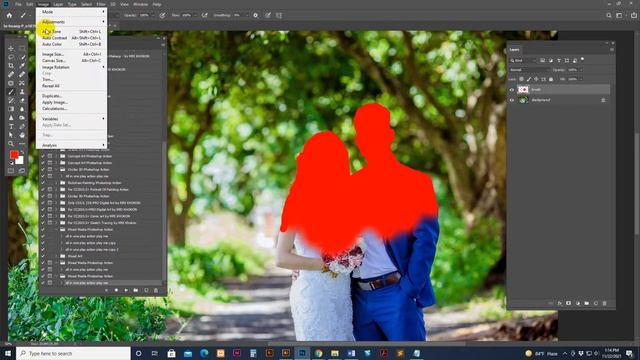This screenshot has height=360, width=640.
Task: Select the Hand tool
Action: pyautogui.click(x=22, y=135)
